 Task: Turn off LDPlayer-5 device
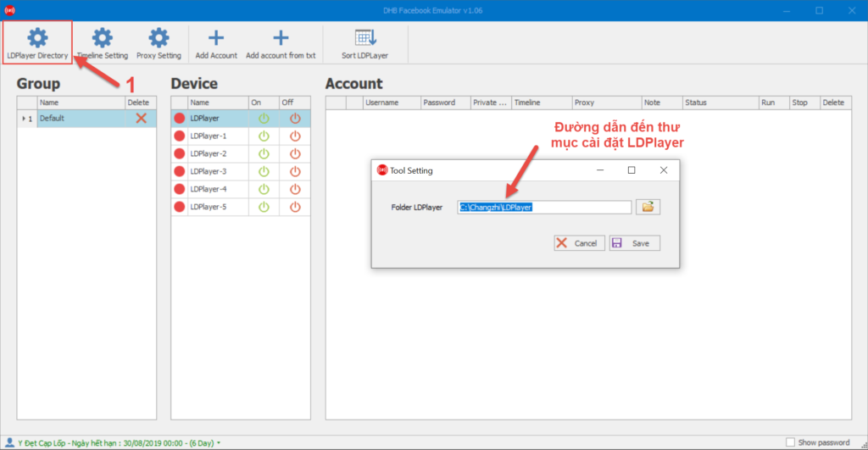point(295,207)
